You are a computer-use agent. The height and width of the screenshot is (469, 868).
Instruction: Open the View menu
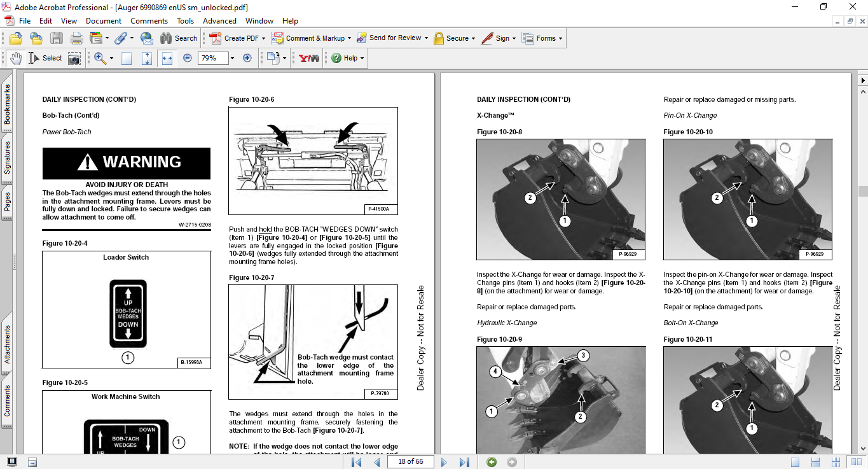(69, 21)
